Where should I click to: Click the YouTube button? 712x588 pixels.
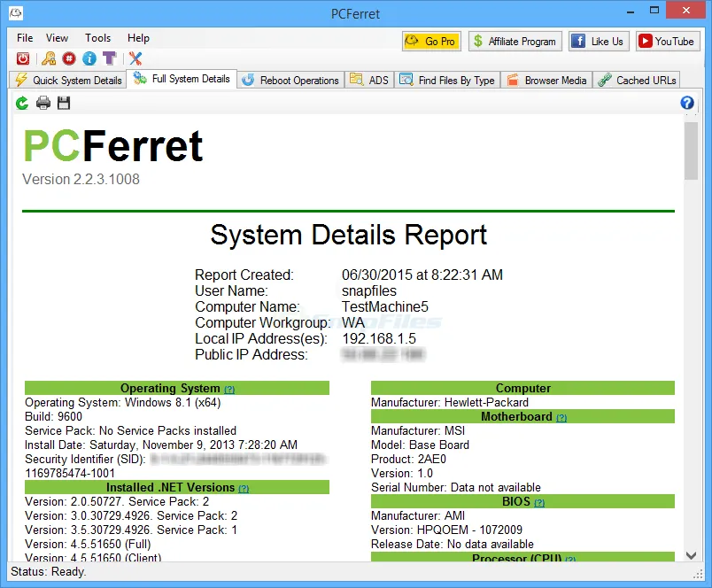pyautogui.click(x=668, y=42)
